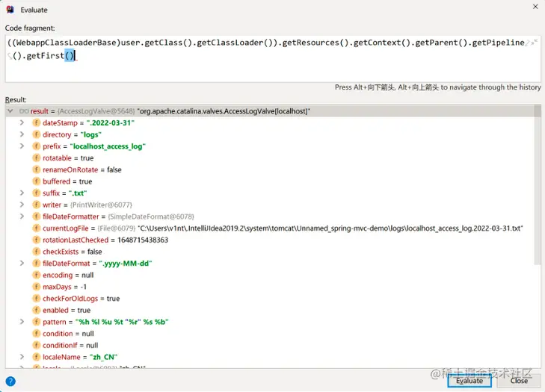Expand the fileDateFormat field
Screen dimensions: 545x392
pos(22,263)
